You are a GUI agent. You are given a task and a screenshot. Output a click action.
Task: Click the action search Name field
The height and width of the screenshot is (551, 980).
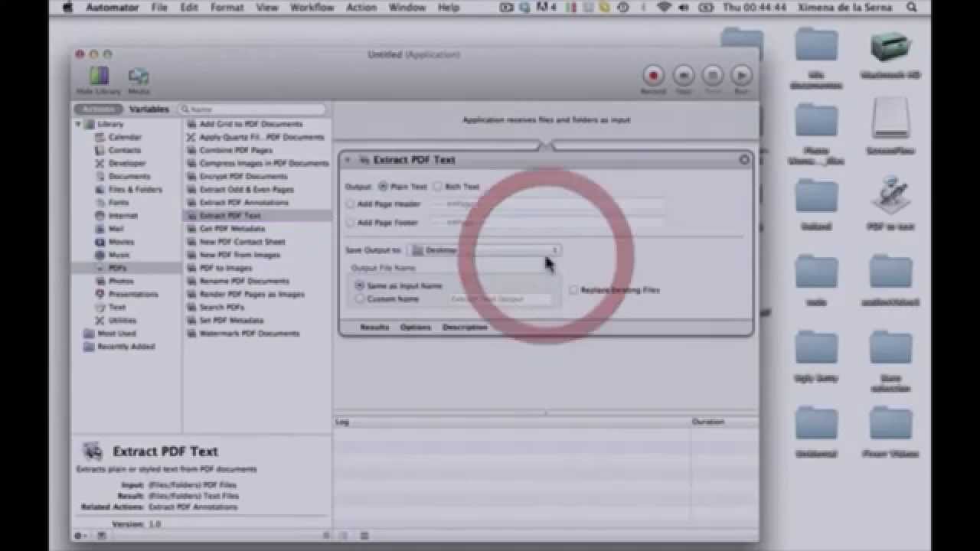pyautogui.click(x=253, y=109)
